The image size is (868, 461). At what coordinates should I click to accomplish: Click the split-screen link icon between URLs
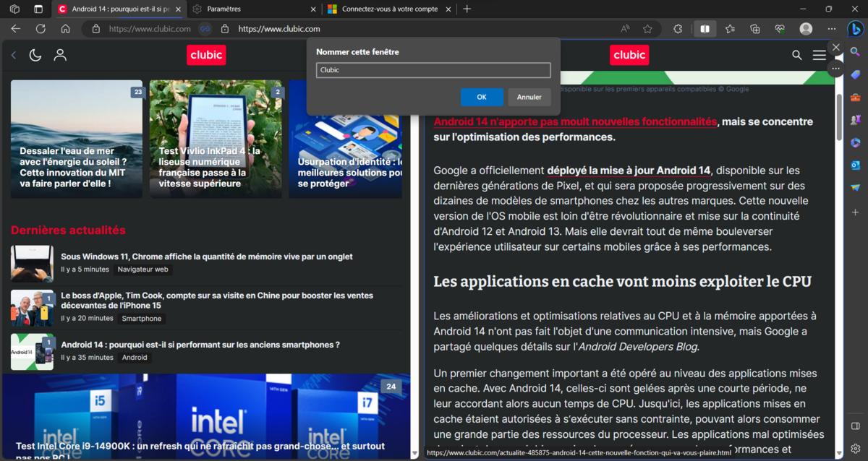pos(205,29)
